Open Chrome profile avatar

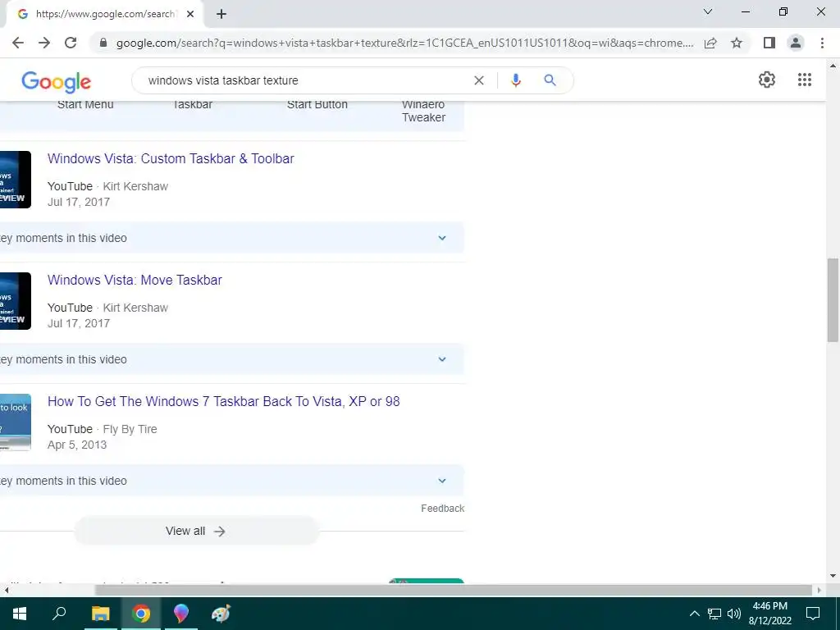point(796,43)
